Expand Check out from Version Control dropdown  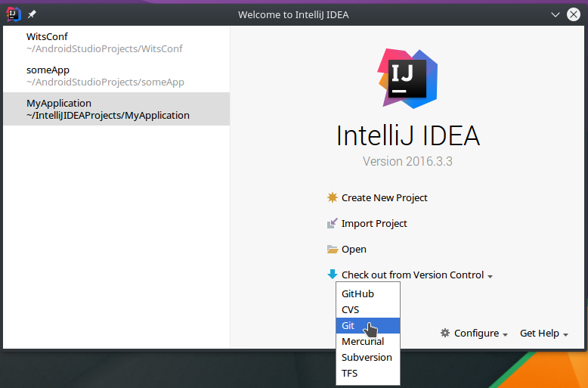(x=413, y=275)
